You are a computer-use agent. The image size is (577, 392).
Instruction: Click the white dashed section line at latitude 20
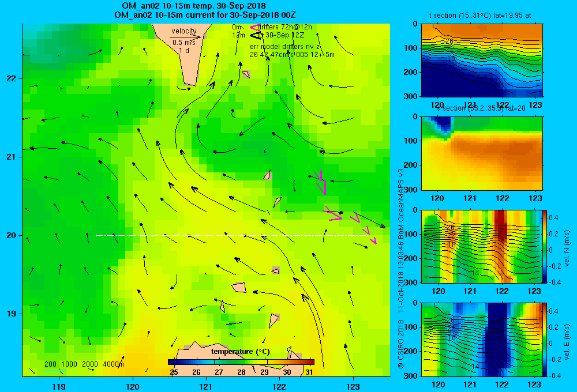232,235
